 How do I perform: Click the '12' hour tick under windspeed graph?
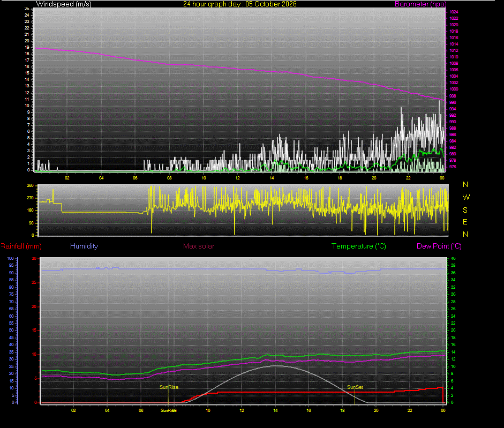(x=237, y=178)
